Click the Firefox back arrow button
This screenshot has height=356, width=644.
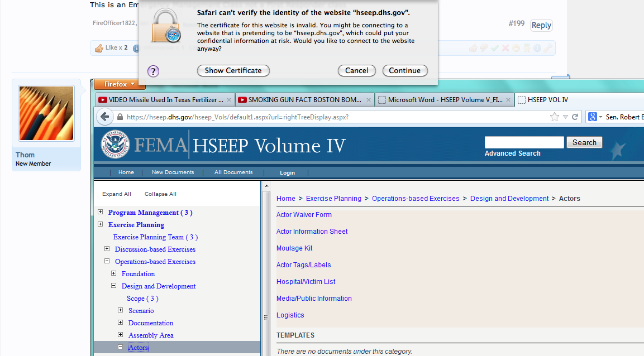pos(106,117)
